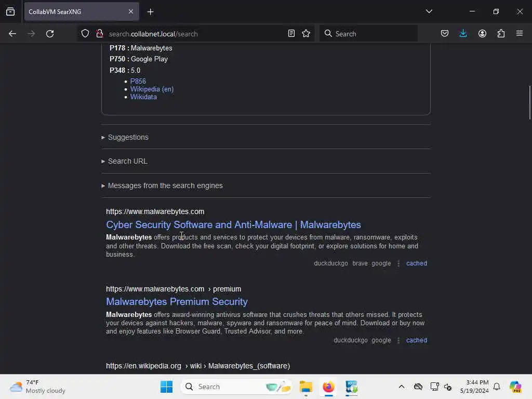532x399 pixels.
Task: Open the network status tray icon
Action: tap(434, 387)
